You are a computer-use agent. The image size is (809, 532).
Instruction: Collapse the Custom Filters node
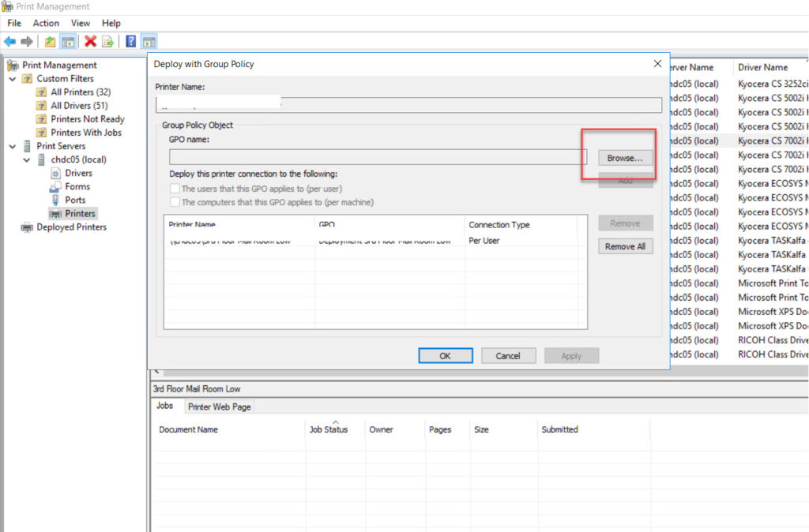13,78
